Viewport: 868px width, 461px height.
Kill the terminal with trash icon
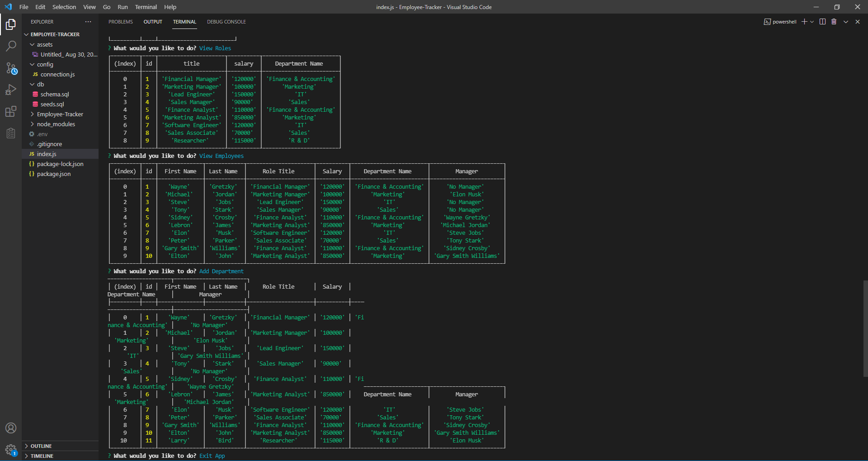834,22
